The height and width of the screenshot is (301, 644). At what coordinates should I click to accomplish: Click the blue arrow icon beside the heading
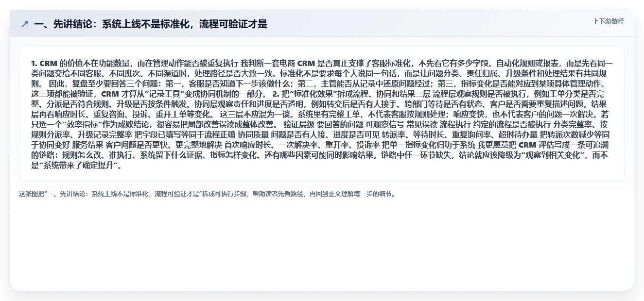[25, 24]
